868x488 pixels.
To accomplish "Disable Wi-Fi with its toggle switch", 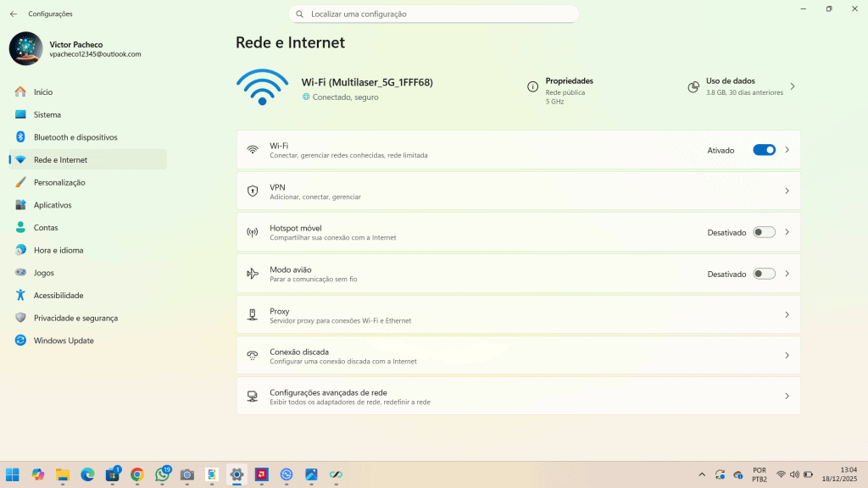I will pyautogui.click(x=762, y=149).
